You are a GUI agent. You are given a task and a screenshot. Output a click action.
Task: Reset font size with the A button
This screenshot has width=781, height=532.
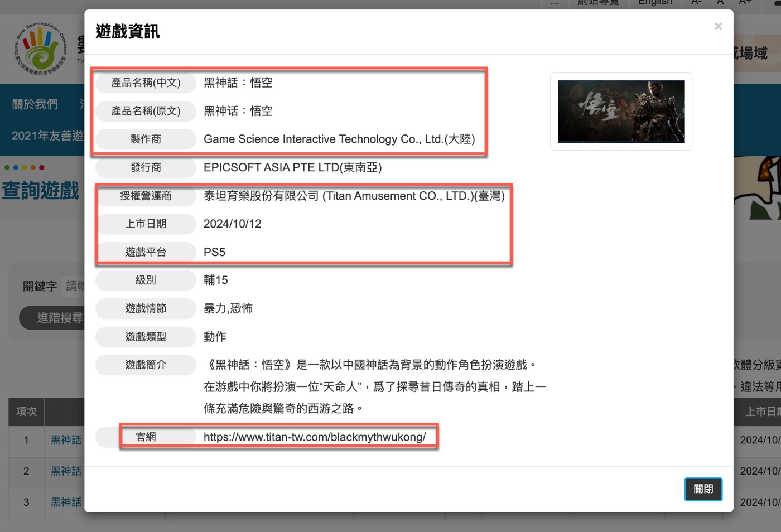pyautogui.click(x=720, y=2)
